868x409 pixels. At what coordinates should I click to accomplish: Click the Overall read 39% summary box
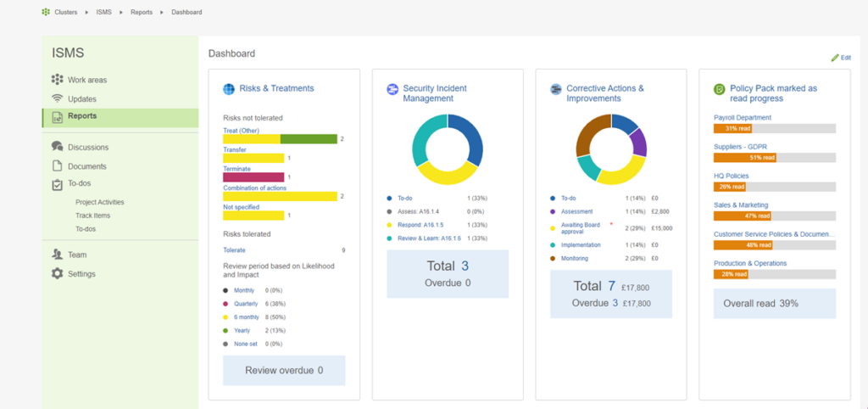click(x=775, y=304)
